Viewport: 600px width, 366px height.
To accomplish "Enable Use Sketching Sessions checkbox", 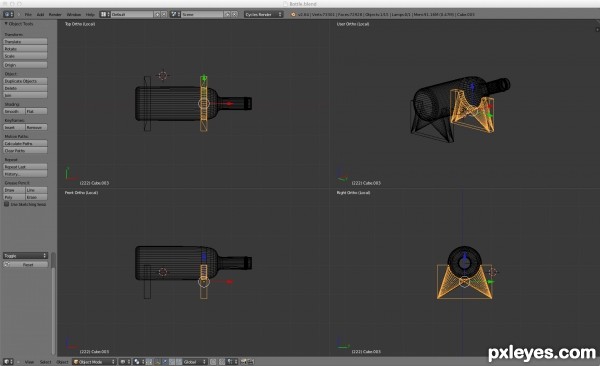I will [7, 204].
